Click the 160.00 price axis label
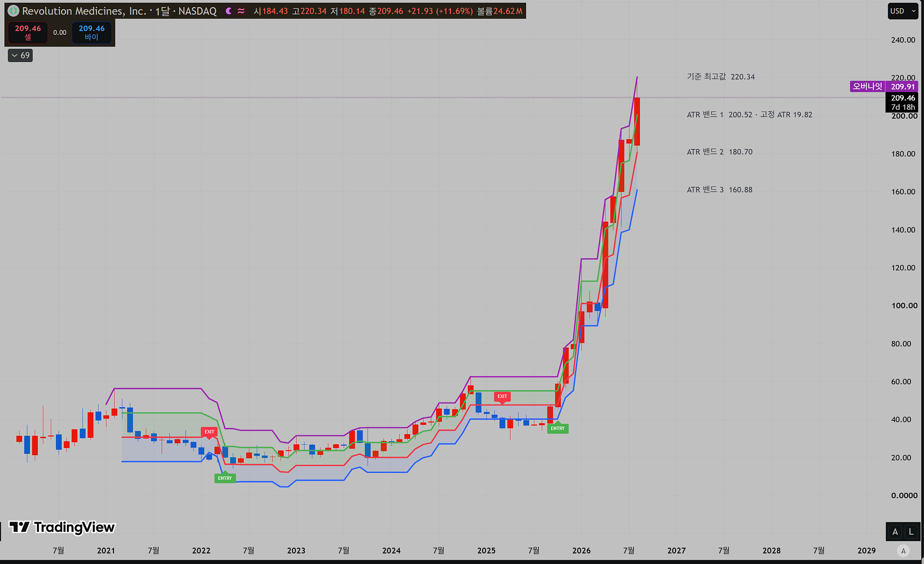The width and height of the screenshot is (924, 564). coord(903,192)
